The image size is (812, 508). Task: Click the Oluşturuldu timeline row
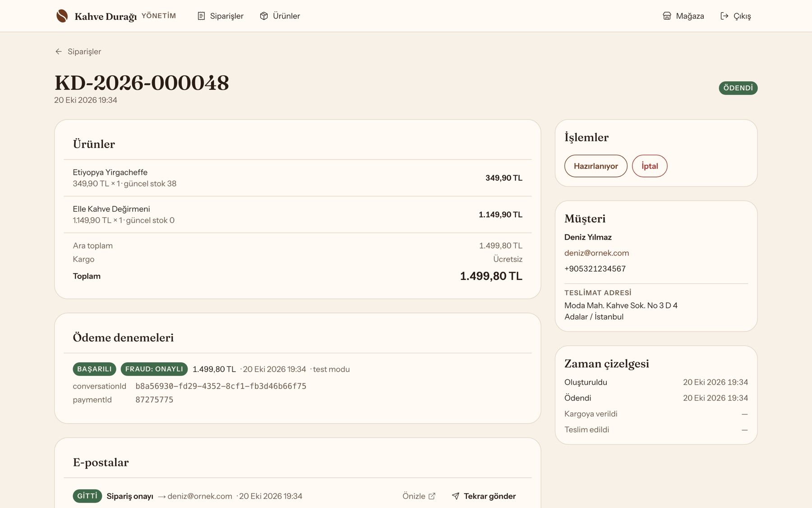[656, 382]
